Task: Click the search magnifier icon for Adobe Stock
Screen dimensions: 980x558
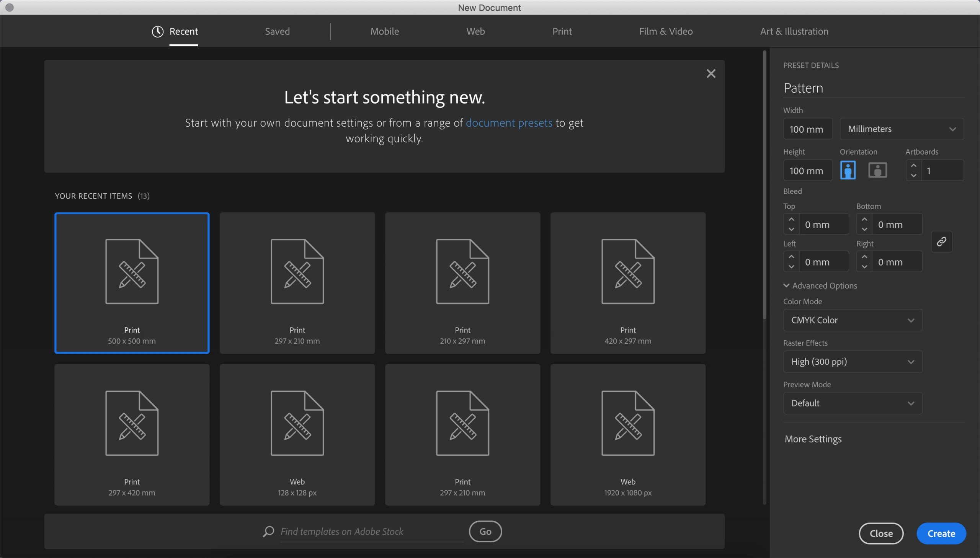Action: (x=268, y=531)
